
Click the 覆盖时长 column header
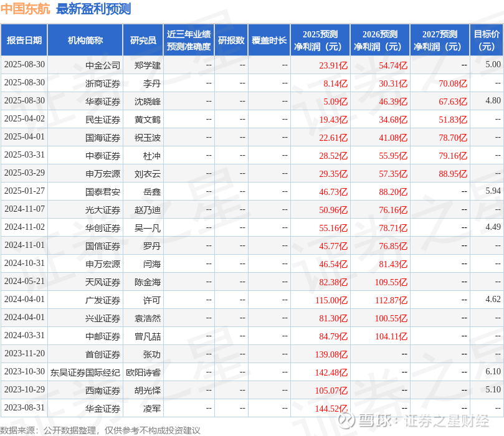(269, 40)
